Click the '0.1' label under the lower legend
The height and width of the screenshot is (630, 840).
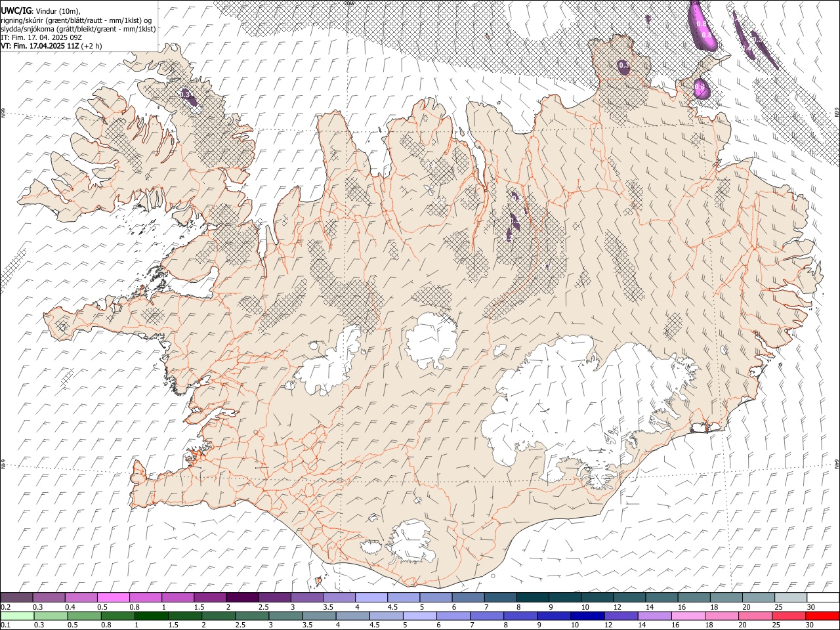point(6,625)
